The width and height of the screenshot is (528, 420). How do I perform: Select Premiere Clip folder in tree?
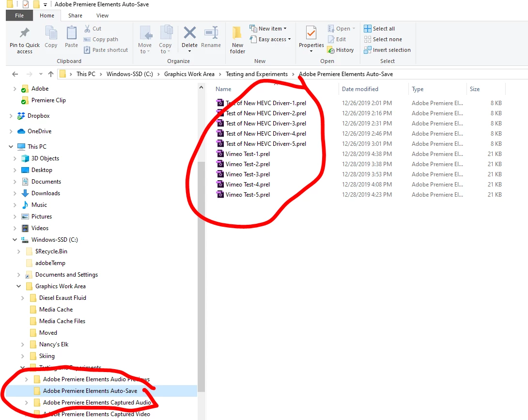click(x=44, y=100)
